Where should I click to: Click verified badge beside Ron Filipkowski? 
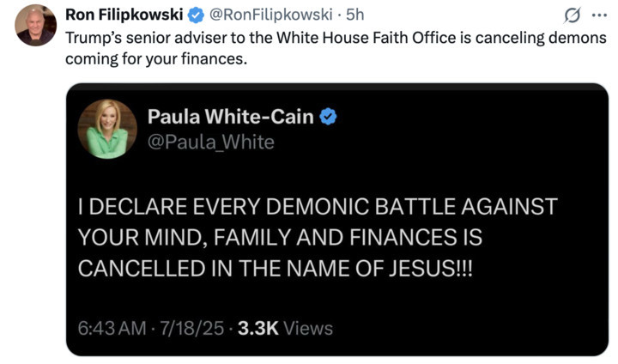(196, 15)
